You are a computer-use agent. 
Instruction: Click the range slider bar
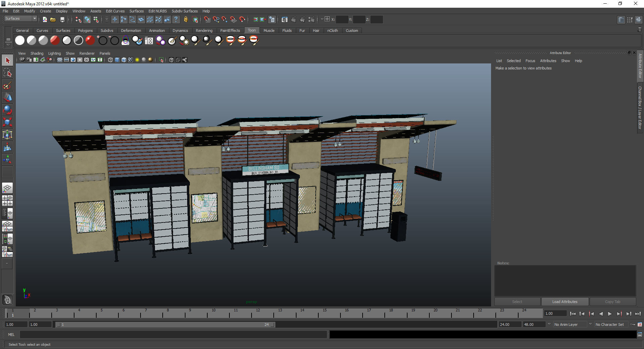click(x=165, y=325)
